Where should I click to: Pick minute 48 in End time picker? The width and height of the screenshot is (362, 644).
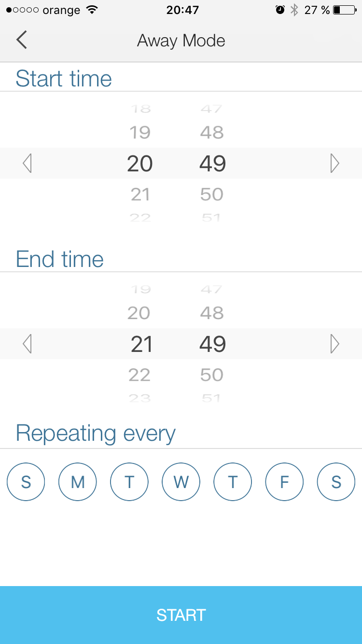(x=212, y=313)
